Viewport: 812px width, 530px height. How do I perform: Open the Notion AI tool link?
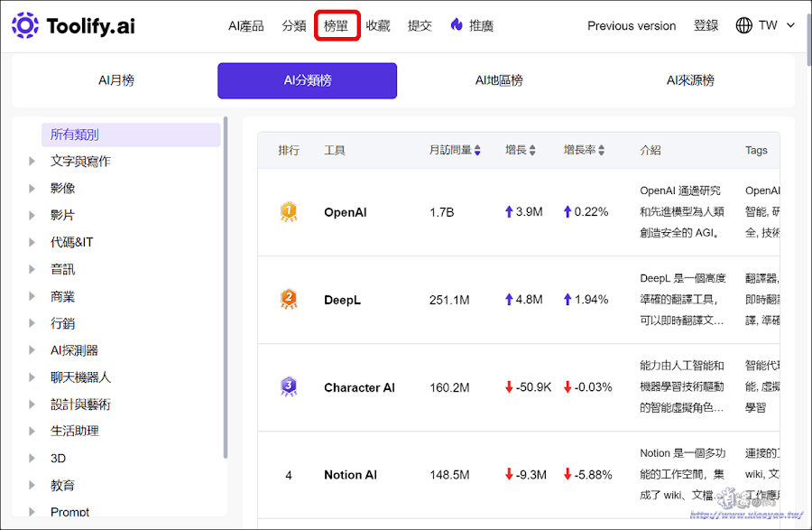click(x=351, y=475)
